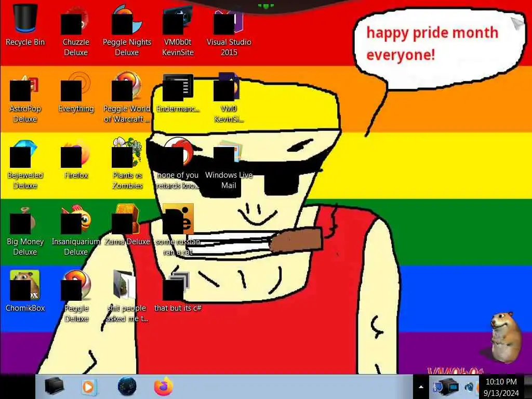This screenshot has width=532, height=399.
Task: Select the 'some russian ran a rat' icon
Action: click(178, 230)
